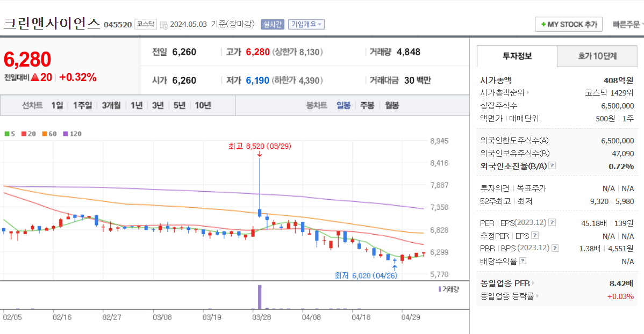Switch to the 호가10단계 tab

point(597,56)
